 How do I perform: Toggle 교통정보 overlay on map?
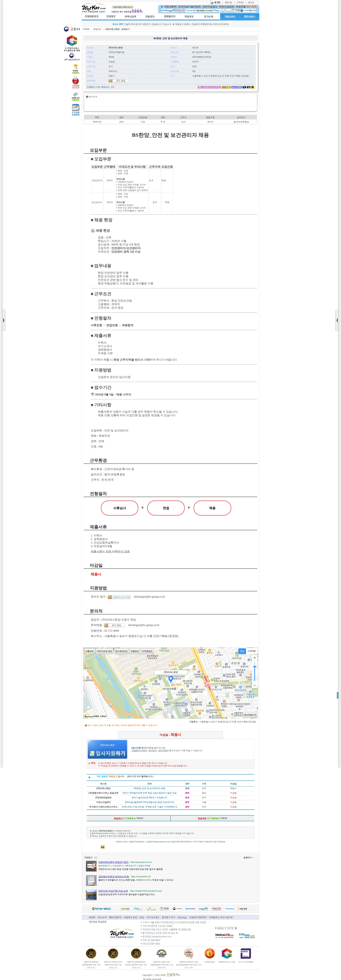(90, 651)
